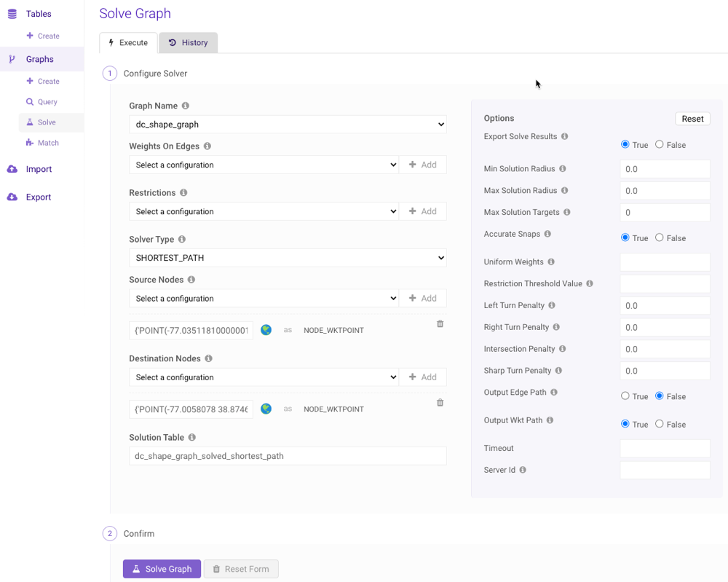Click info icon next to Graph Name
This screenshot has width=728, height=582.
pyautogui.click(x=186, y=106)
